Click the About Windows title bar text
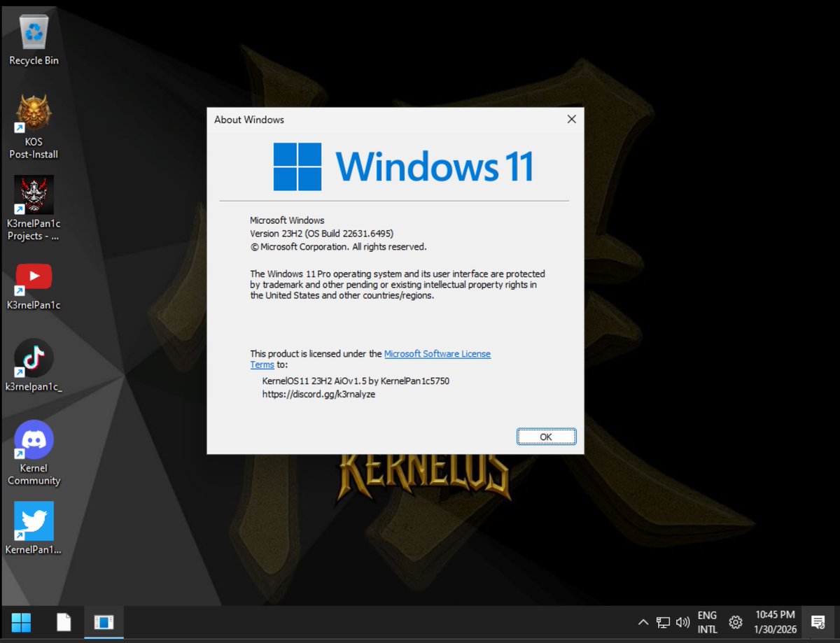 [249, 120]
